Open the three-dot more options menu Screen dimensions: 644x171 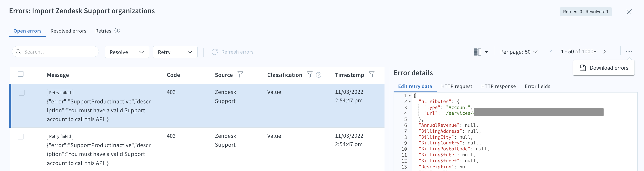tap(629, 52)
